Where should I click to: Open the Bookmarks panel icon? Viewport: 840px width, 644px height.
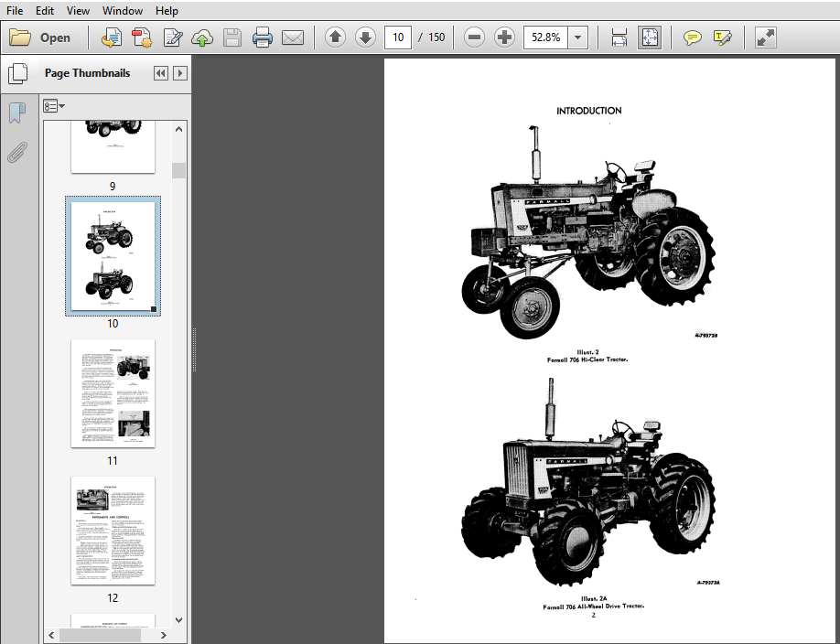[x=17, y=113]
